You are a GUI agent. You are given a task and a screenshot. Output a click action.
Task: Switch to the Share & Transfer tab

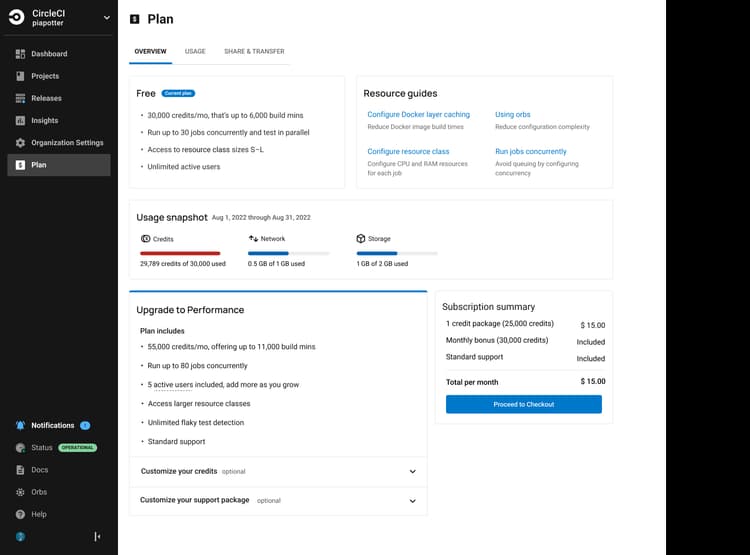[254, 52]
